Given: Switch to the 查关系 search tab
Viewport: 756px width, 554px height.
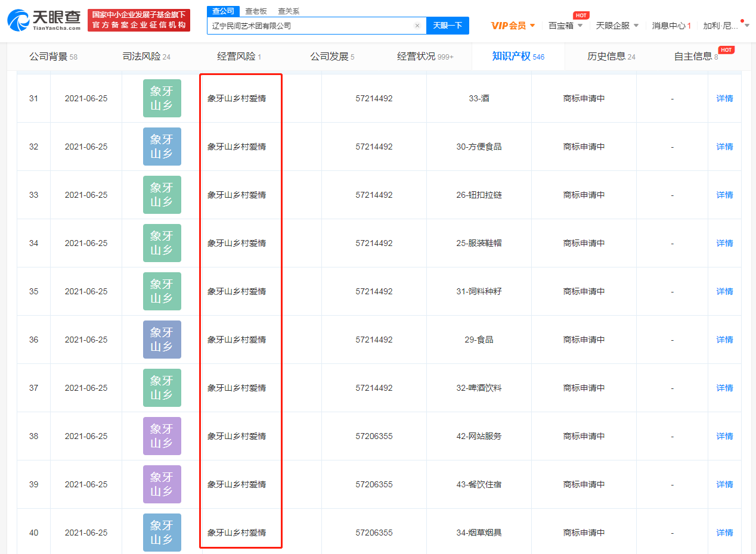Looking at the screenshot, I should (x=289, y=11).
